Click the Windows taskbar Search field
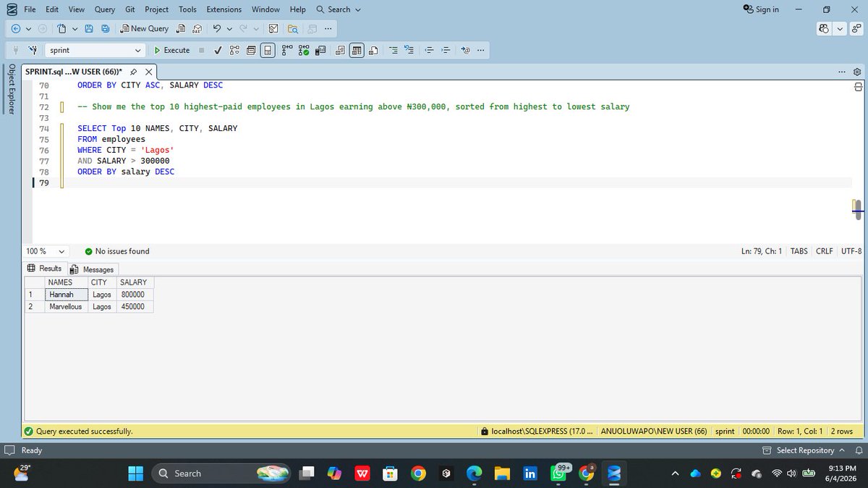The width and height of the screenshot is (868, 488). pos(221,473)
